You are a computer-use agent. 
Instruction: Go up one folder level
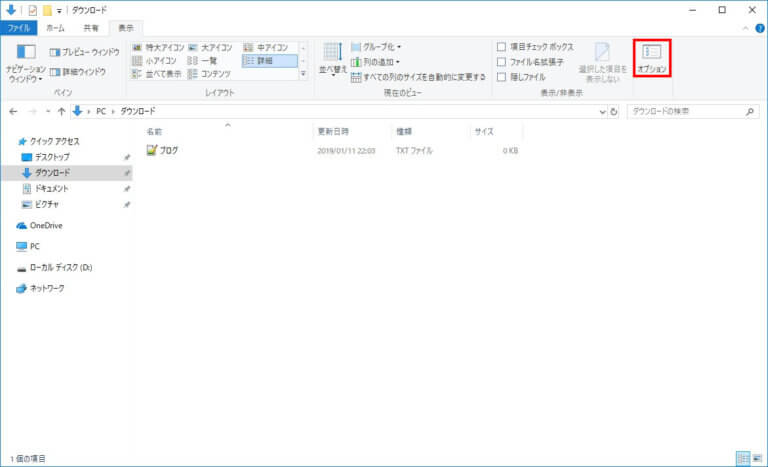tap(61, 112)
